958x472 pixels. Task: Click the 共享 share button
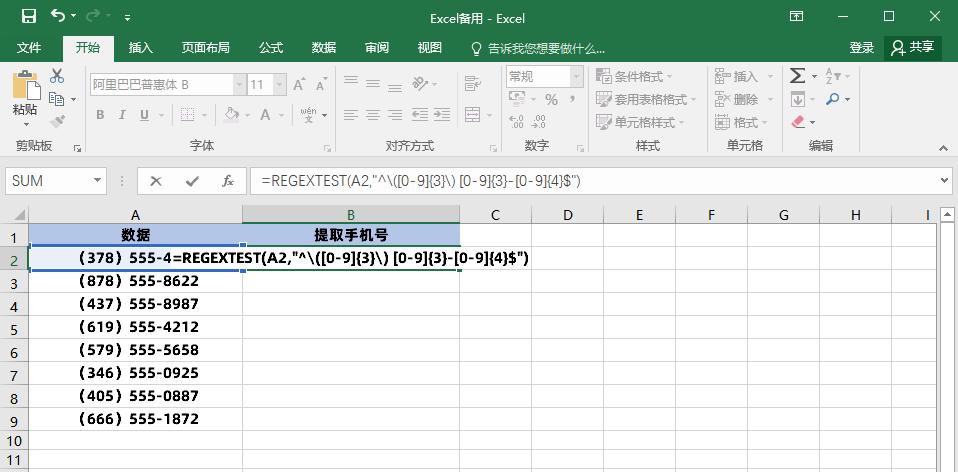coord(913,48)
